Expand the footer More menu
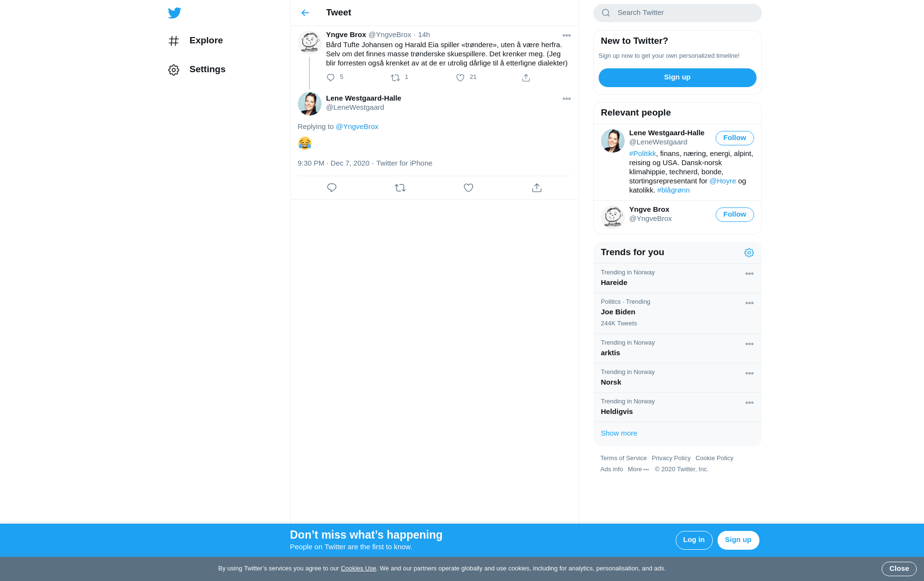The image size is (924, 581). [x=638, y=469]
